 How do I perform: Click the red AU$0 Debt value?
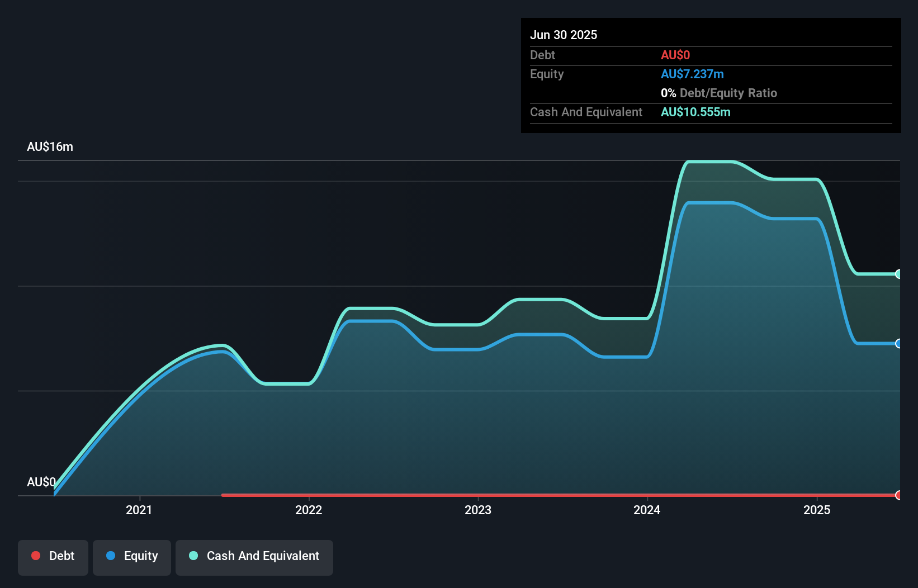(675, 55)
